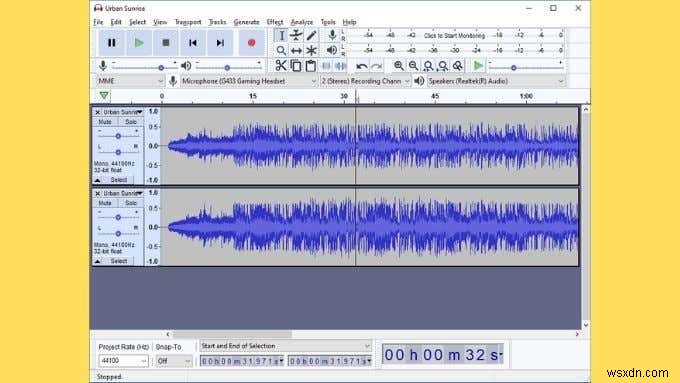Click the record meter microphone icon
680x383 pixels.
pos(332,35)
